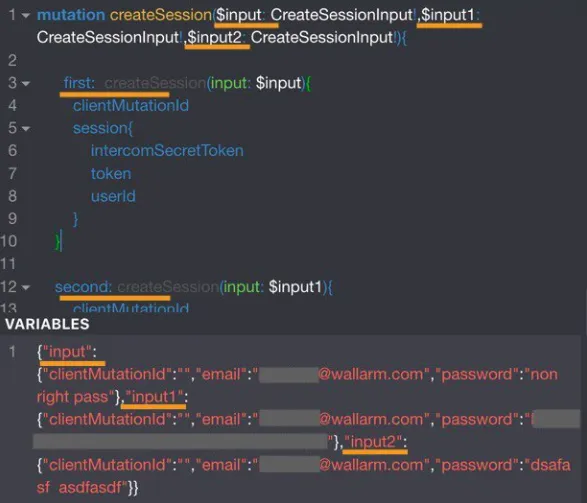Click the userId field on line 8

[113, 196]
